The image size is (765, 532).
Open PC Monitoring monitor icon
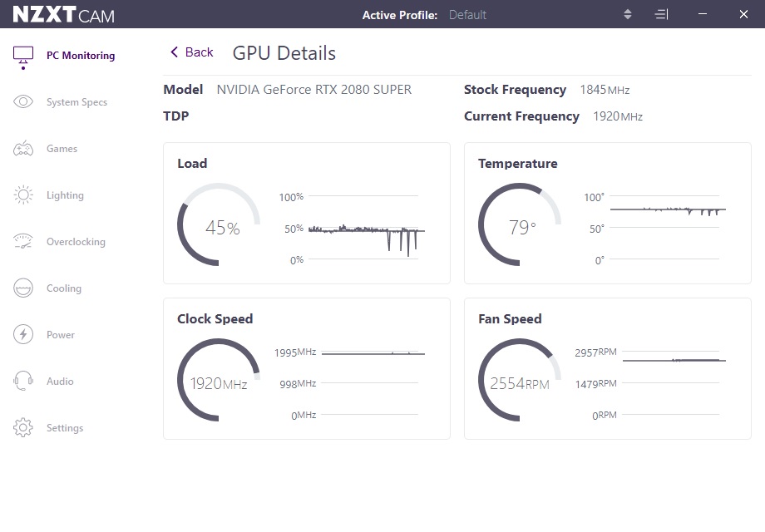point(23,57)
